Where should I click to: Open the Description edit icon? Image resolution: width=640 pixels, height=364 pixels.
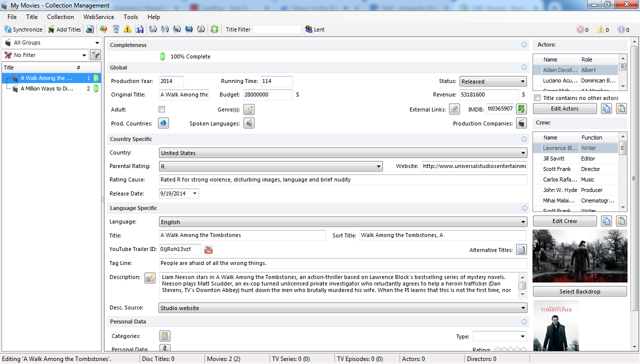(150, 278)
